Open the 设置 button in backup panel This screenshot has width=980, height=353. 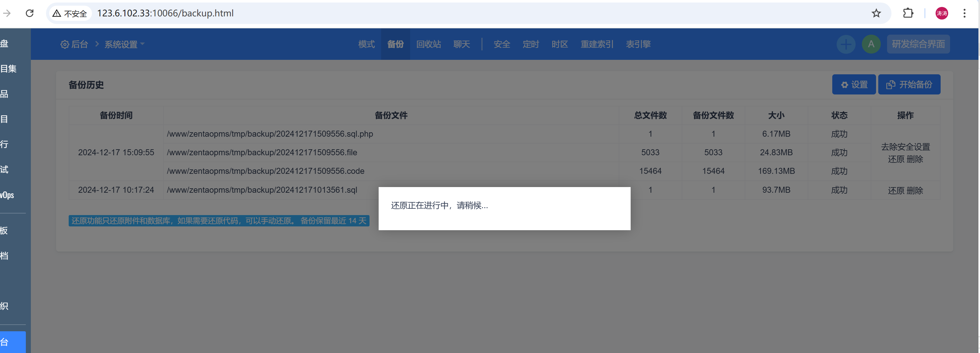pos(854,84)
